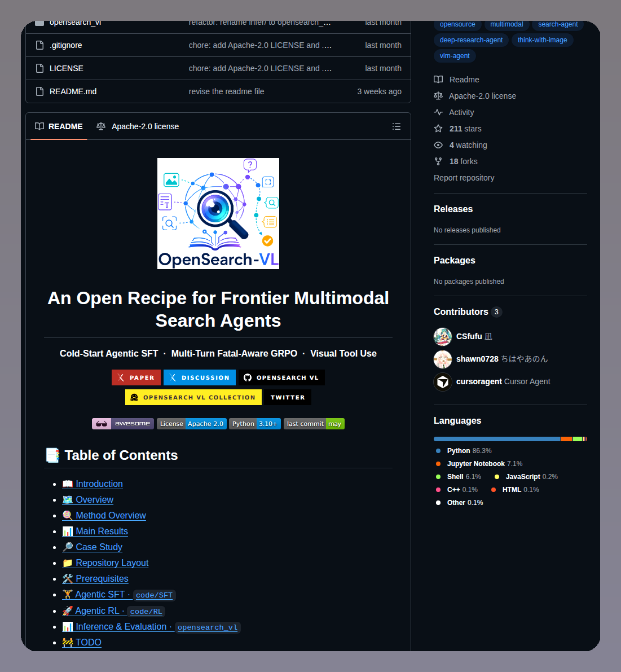Open cursoragent contributor avatar
Viewport: 621px width, 672px height.
pyautogui.click(x=443, y=381)
